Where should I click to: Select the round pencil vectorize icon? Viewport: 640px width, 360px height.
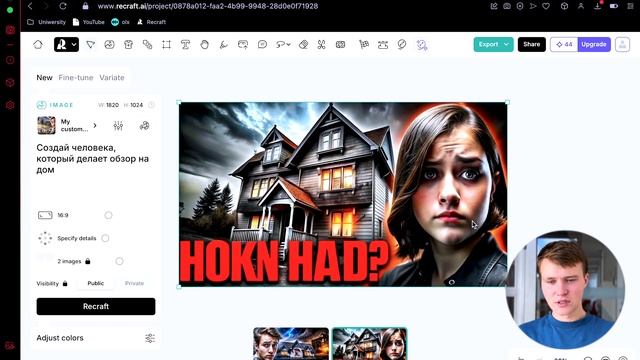[402, 44]
